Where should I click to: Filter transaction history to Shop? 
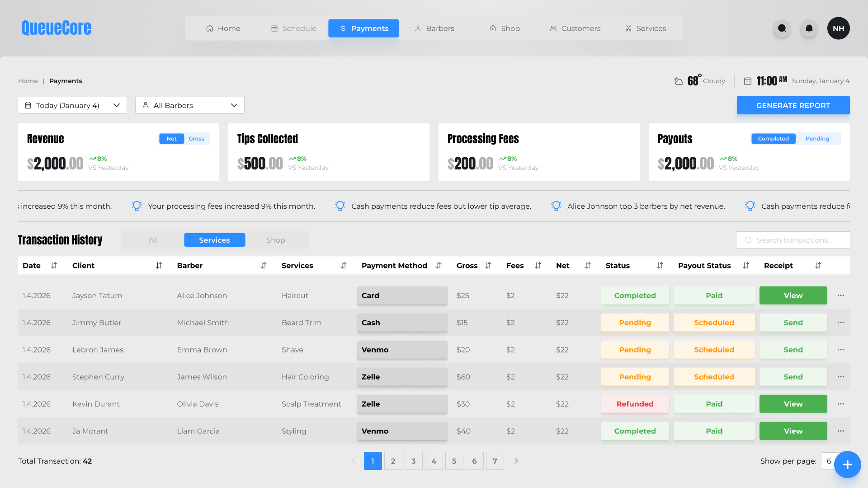(x=275, y=240)
